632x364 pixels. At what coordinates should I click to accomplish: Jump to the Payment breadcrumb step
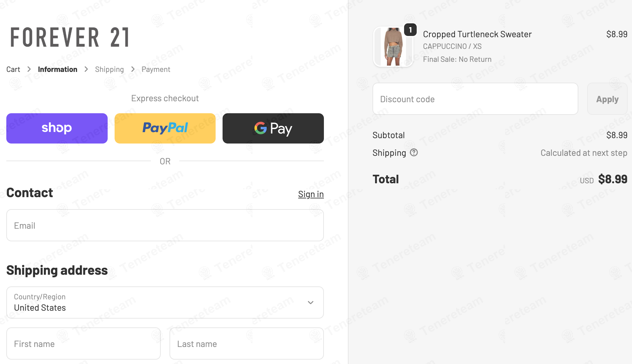pos(156,69)
